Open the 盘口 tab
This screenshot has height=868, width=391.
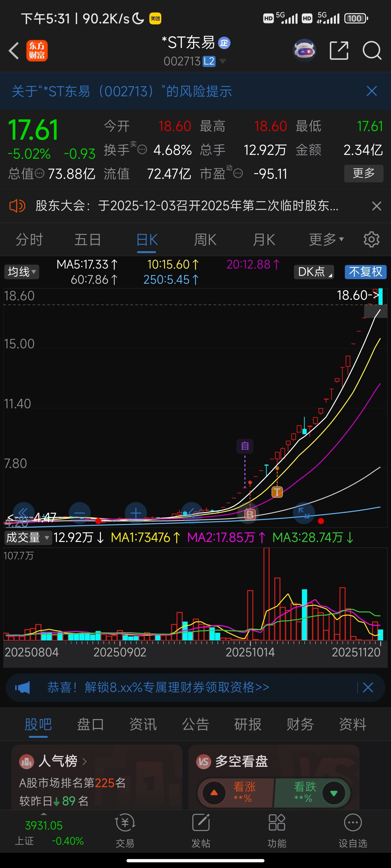pos(90,724)
